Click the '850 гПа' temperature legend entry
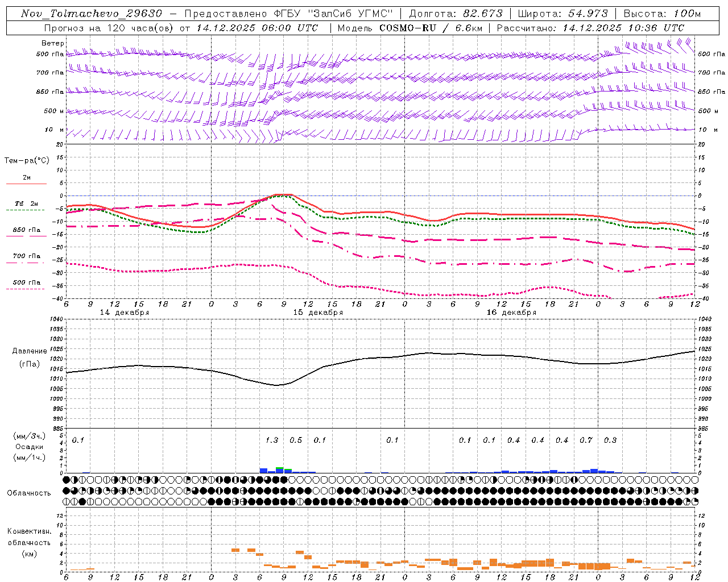The image size is (728, 582). [27, 230]
